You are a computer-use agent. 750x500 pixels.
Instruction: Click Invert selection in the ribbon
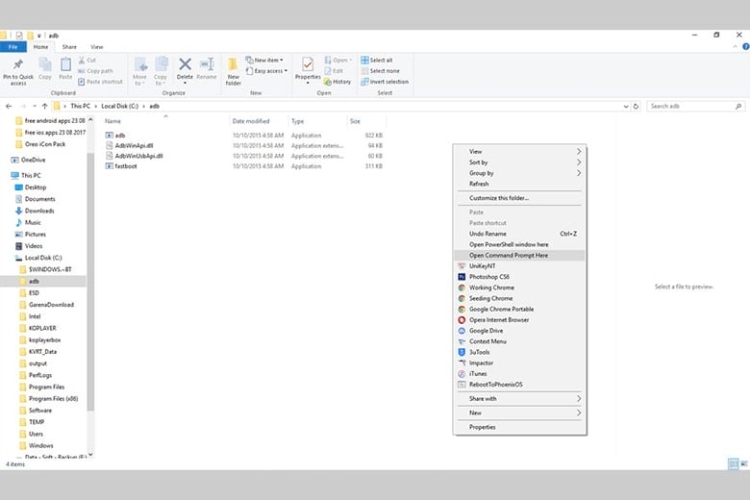[385, 82]
